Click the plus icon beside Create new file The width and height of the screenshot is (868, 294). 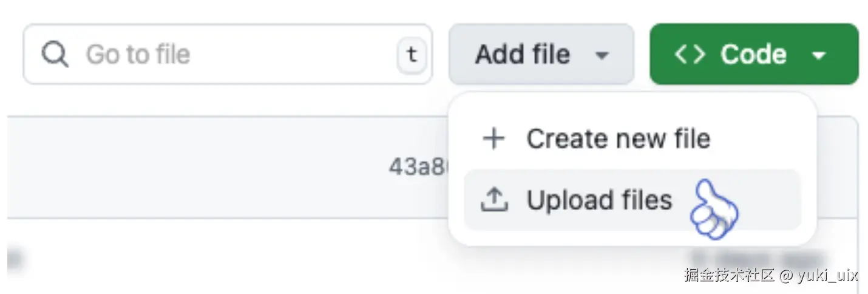(493, 139)
